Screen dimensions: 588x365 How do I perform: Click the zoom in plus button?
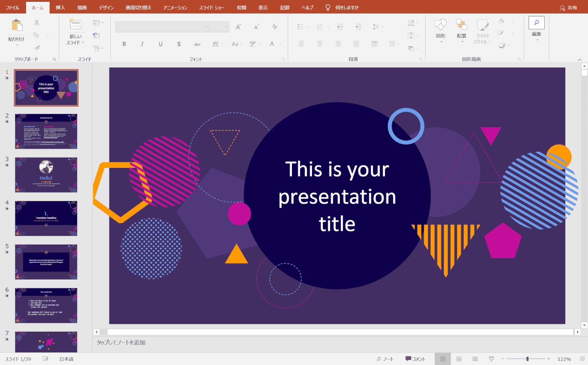pyautogui.click(x=549, y=359)
